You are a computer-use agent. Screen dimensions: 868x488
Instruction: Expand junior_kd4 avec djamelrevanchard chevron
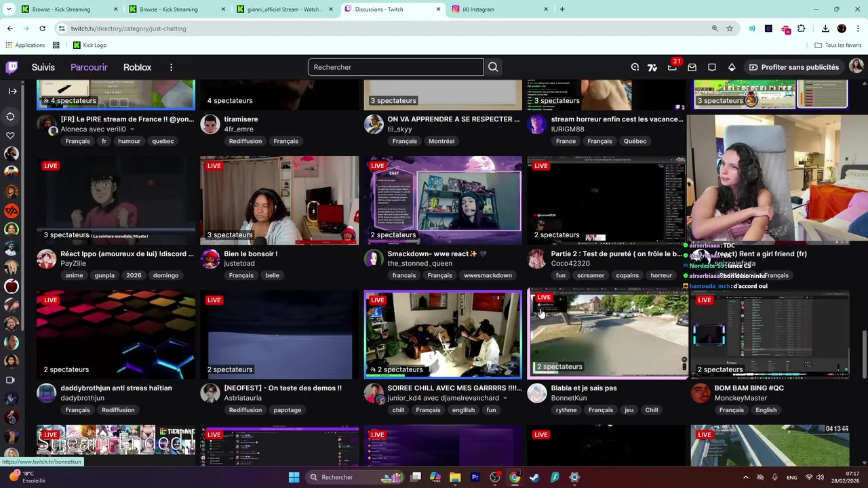pos(505,399)
